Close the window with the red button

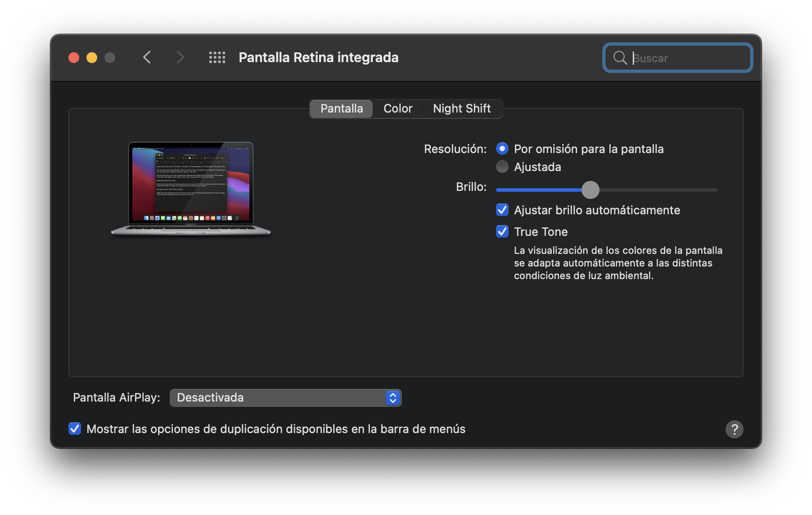(74, 58)
